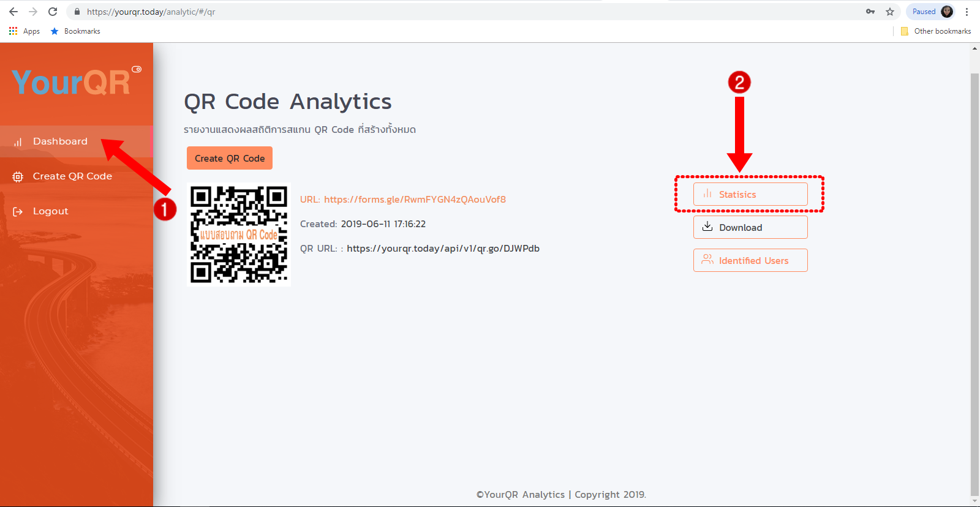Click the Logout exit icon

(x=18, y=212)
